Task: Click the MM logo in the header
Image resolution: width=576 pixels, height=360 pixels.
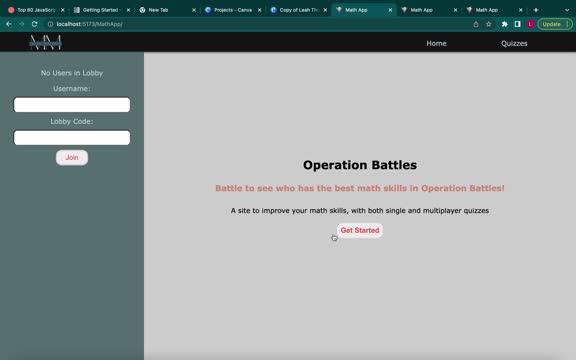Action: 46,43
